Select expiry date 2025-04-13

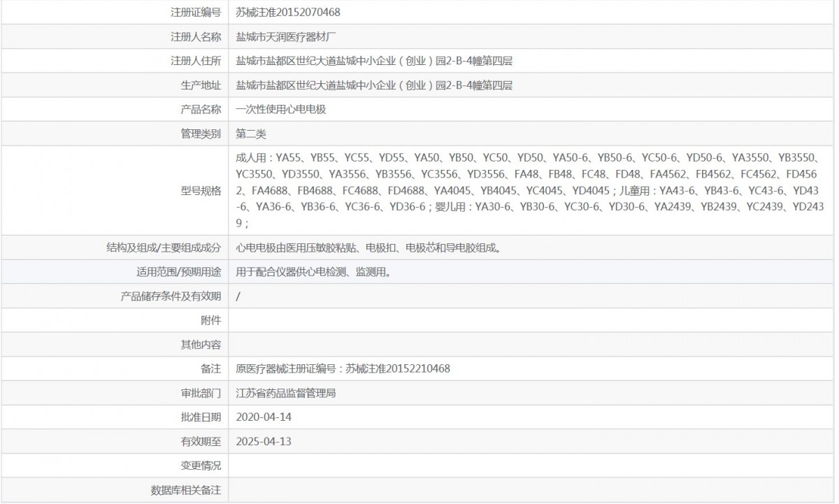[x=264, y=442]
